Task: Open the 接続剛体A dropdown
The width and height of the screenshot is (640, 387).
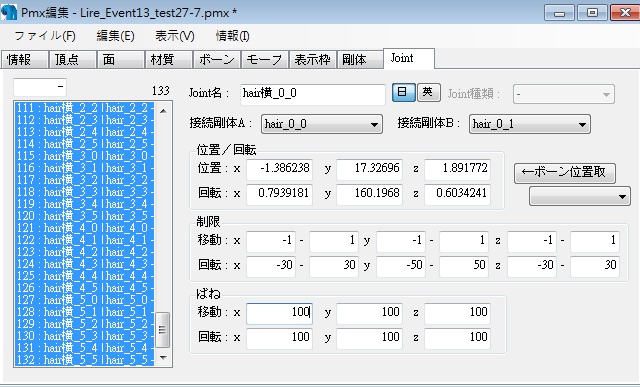Action: tap(322, 124)
